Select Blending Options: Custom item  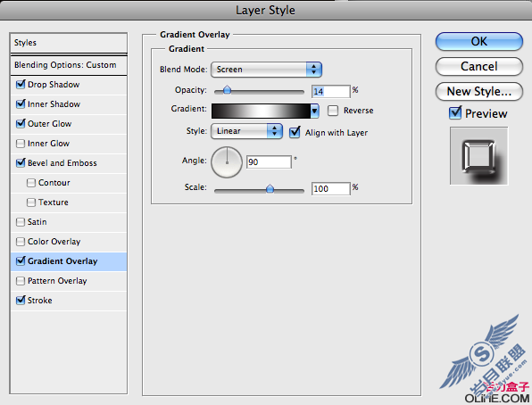click(x=69, y=65)
